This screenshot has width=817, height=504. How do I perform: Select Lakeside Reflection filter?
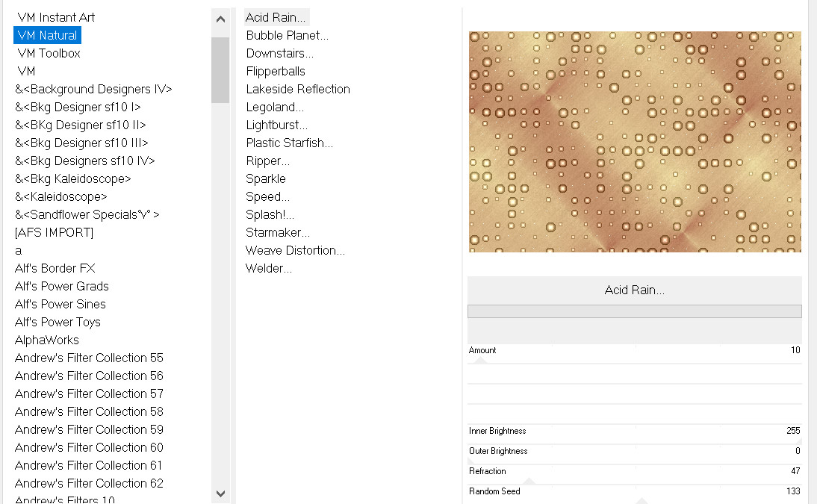[x=297, y=89]
